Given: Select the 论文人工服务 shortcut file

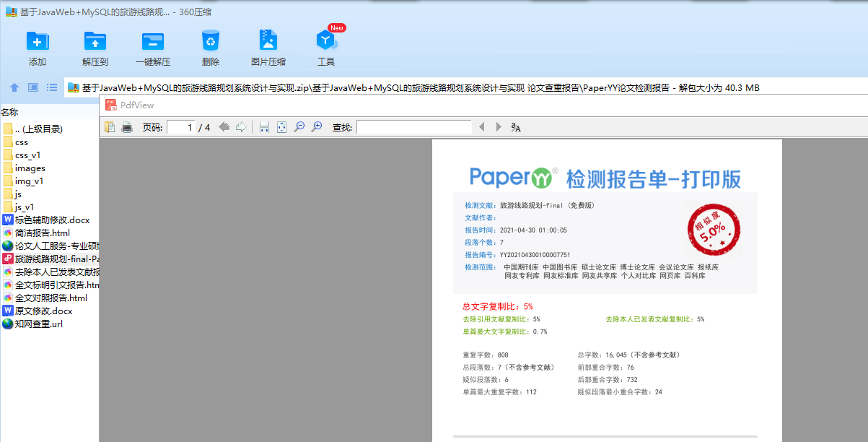Looking at the screenshot, I should (x=51, y=246).
